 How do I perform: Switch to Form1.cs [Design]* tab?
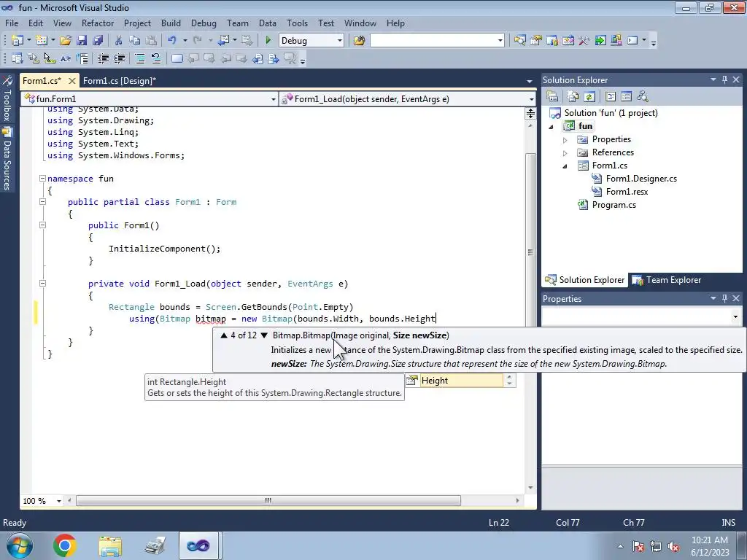click(119, 80)
